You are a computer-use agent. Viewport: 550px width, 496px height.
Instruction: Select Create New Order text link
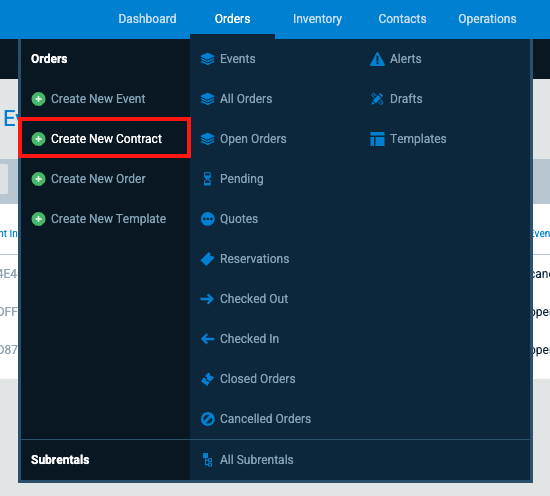click(98, 179)
